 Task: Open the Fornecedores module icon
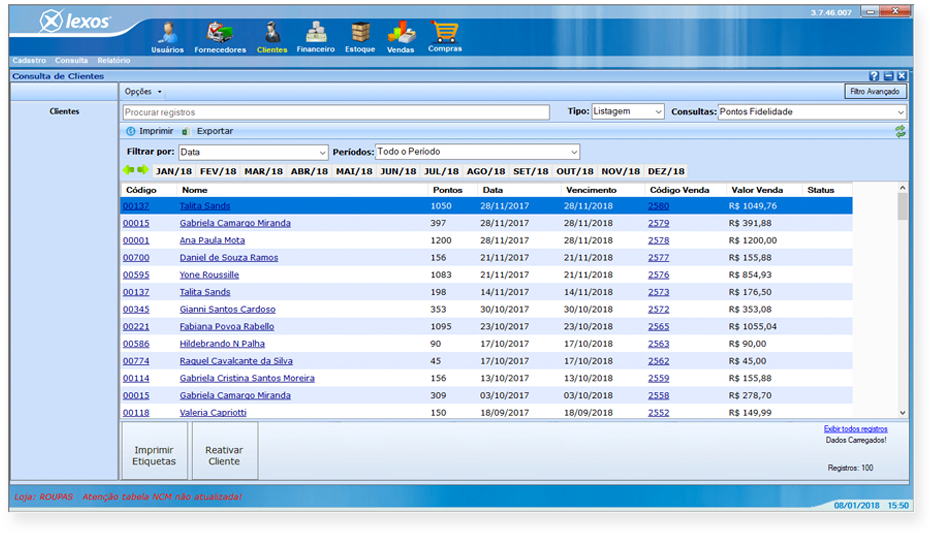pos(219,33)
